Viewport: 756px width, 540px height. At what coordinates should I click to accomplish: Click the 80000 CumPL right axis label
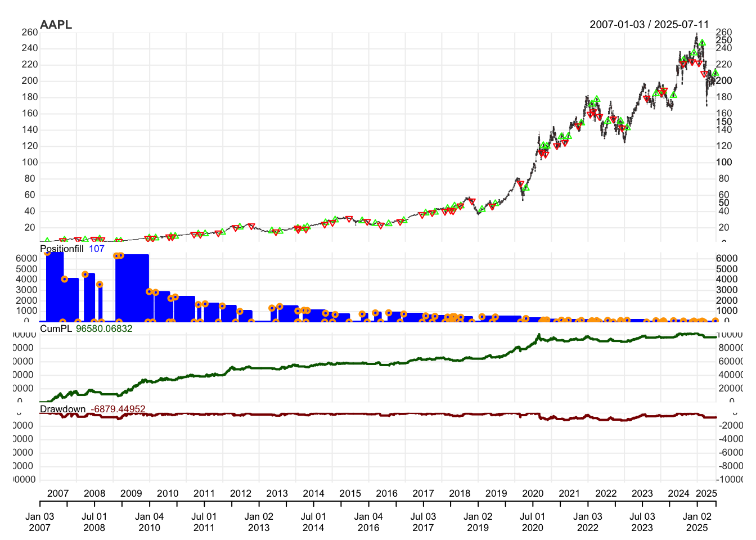(730, 348)
